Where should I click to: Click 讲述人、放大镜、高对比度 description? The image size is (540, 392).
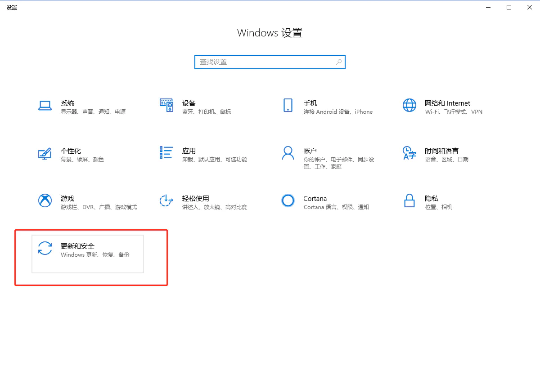(x=215, y=207)
